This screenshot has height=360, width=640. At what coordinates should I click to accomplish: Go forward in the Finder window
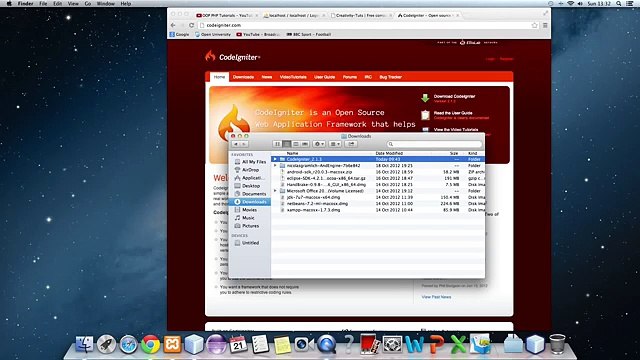click(x=244, y=144)
